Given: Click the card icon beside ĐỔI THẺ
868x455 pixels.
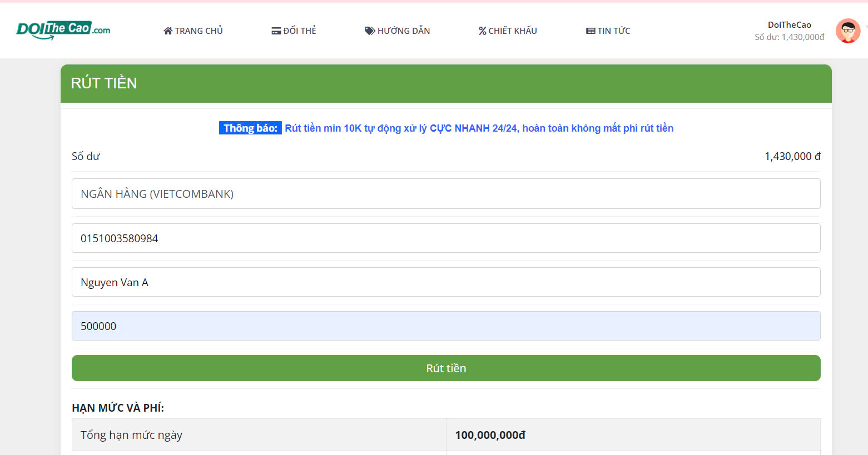Looking at the screenshot, I should click(x=276, y=31).
